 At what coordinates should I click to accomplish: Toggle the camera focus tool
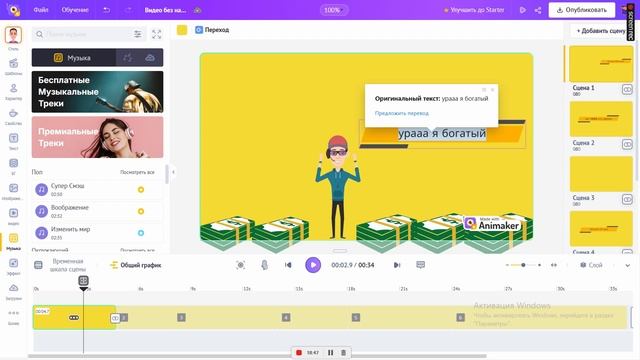(x=240, y=265)
